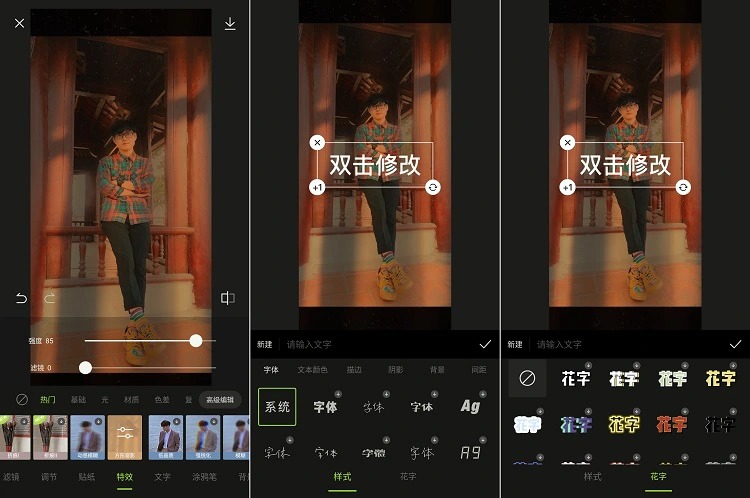Image resolution: width=750 pixels, height=498 pixels.
Task: Apply the neon yellow outlined 花字 style
Action: [x=624, y=424]
